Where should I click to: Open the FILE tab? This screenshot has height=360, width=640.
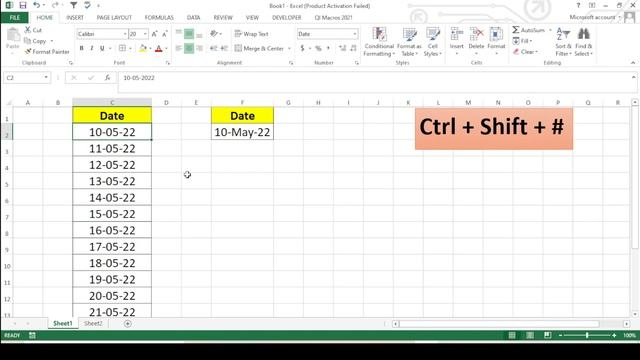[x=15, y=18]
